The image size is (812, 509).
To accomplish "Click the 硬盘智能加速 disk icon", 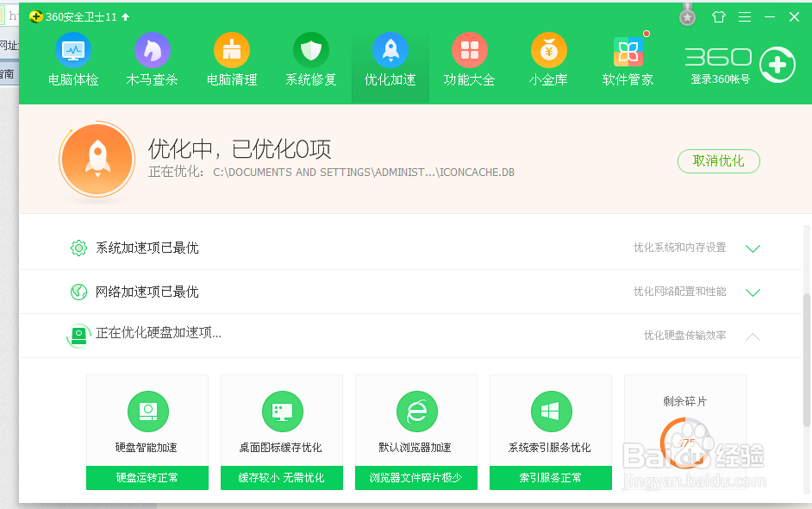I will pos(148,412).
